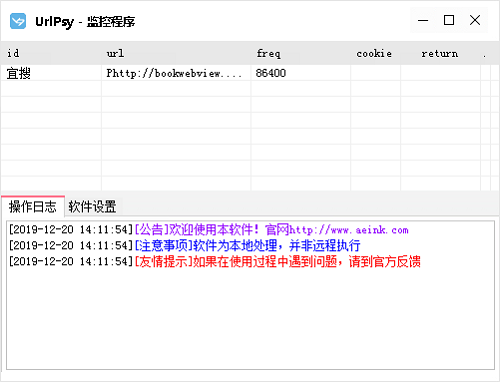500x382 pixels.
Task: Click the freq column header
Action: point(301,53)
